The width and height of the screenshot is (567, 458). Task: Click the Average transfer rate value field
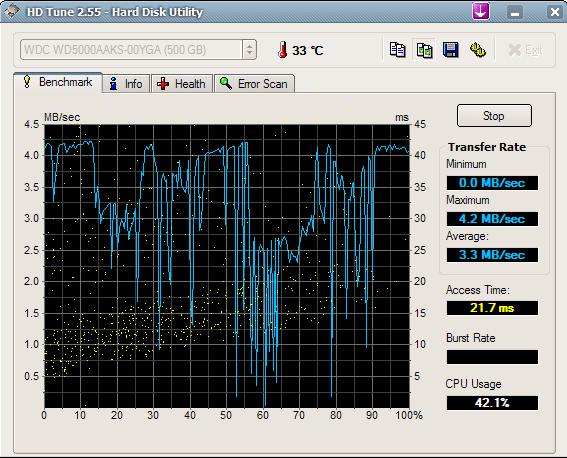pos(492,255)
